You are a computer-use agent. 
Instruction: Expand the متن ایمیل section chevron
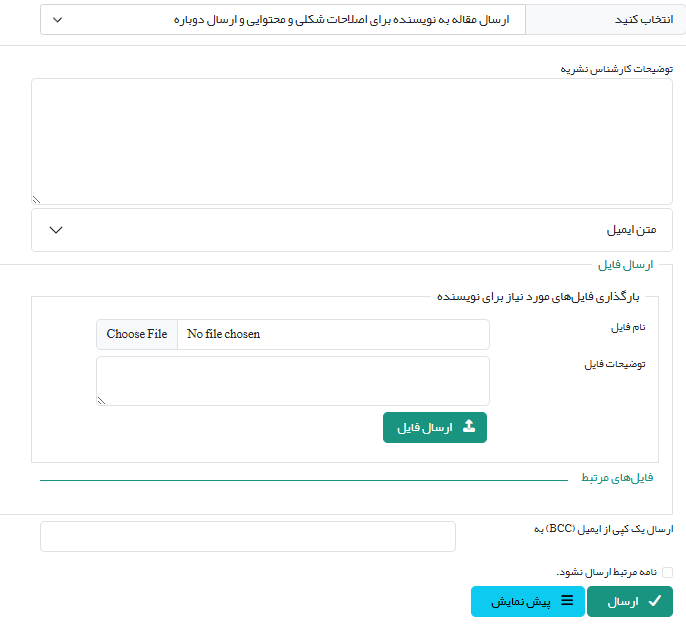(56, 230)
